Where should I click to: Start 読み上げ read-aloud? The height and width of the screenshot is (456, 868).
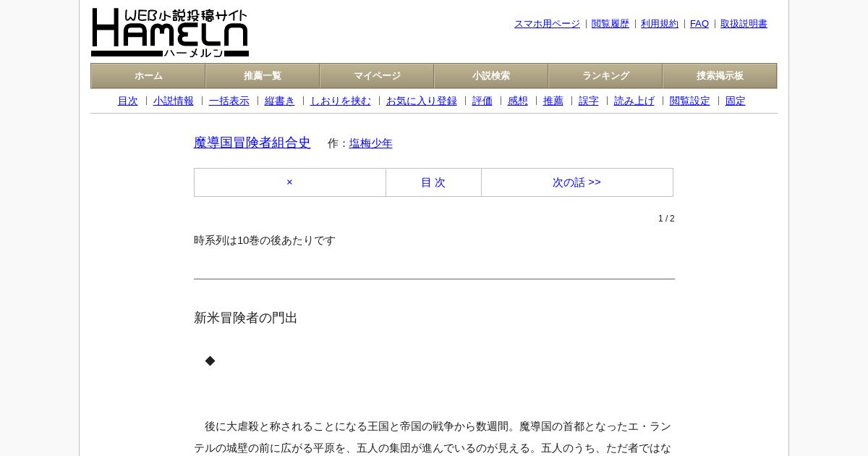pos(634,101)
